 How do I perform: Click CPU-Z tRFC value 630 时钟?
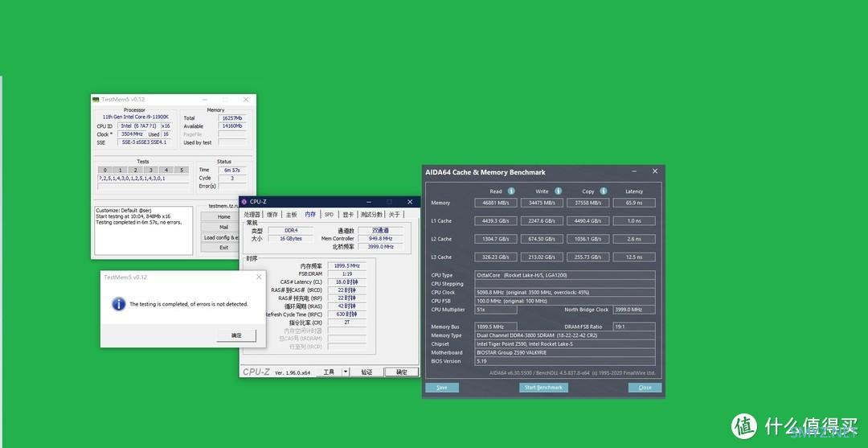tap(346, 314)
